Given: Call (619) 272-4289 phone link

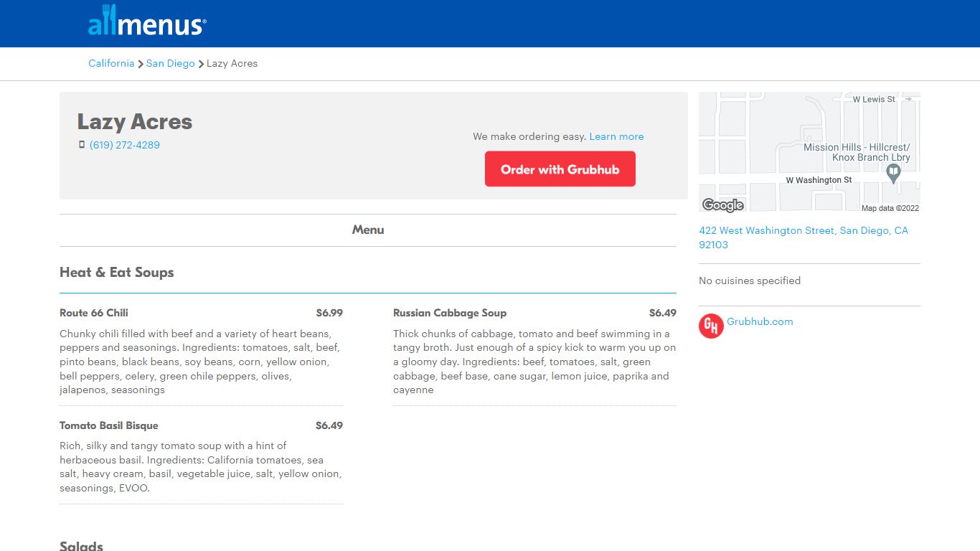Looking at the screenshot, I should 125,145.
